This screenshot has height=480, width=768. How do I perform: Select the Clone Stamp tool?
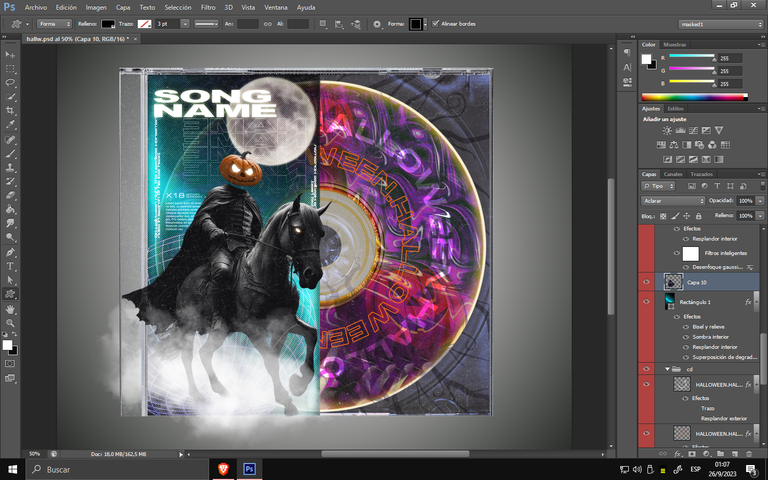[10, 167]
